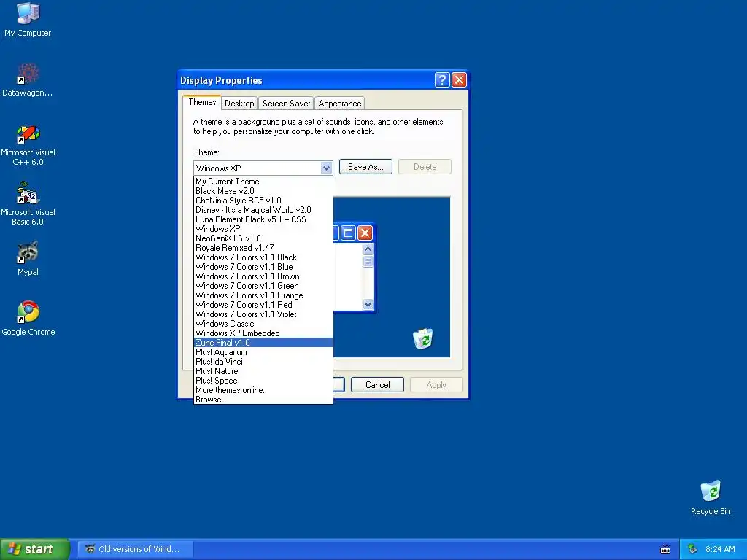This screenshot has width=747, height=560.
Task: Choose Plus! da Vinci theme
Action: [x=263, y=362]
